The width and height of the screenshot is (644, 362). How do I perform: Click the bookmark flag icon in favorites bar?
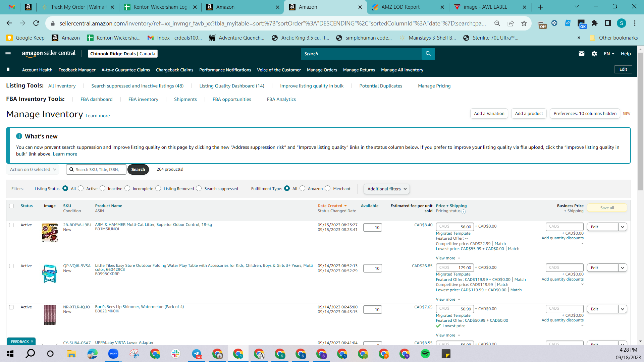[8, 69]
